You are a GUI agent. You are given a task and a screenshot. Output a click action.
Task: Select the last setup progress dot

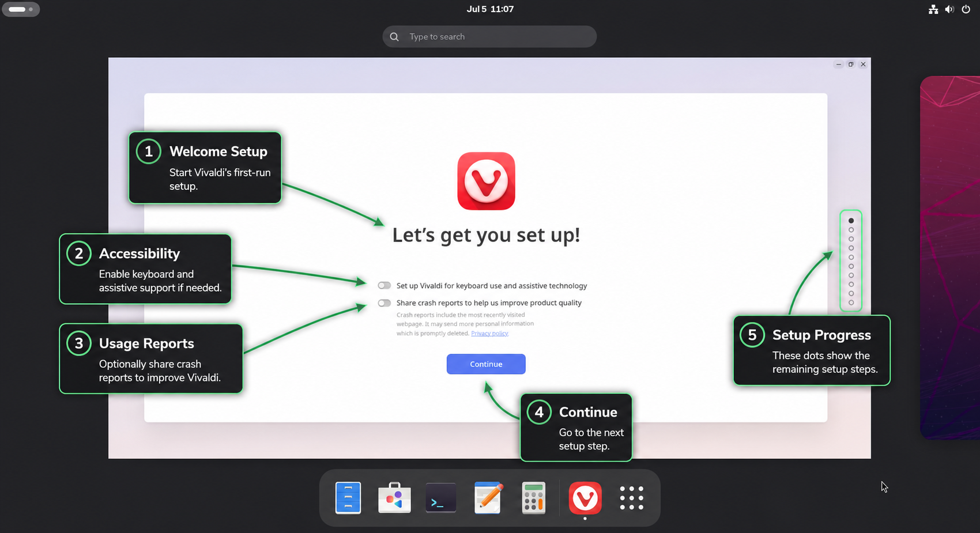851,303
